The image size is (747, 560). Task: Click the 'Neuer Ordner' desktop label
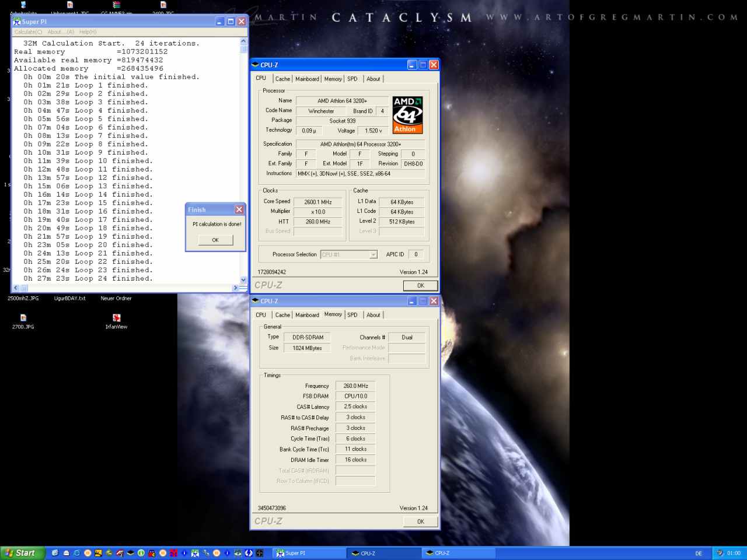pos(116,298)
